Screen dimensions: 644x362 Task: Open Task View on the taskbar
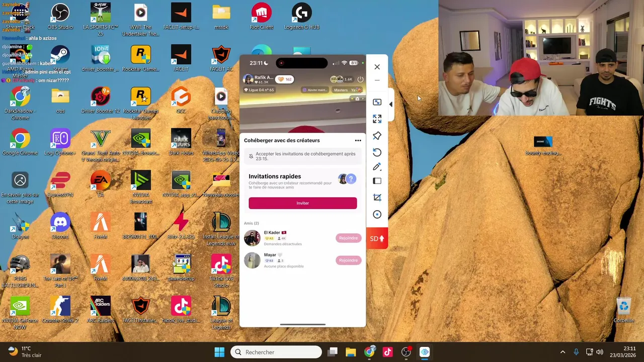[x=333, y=352]
